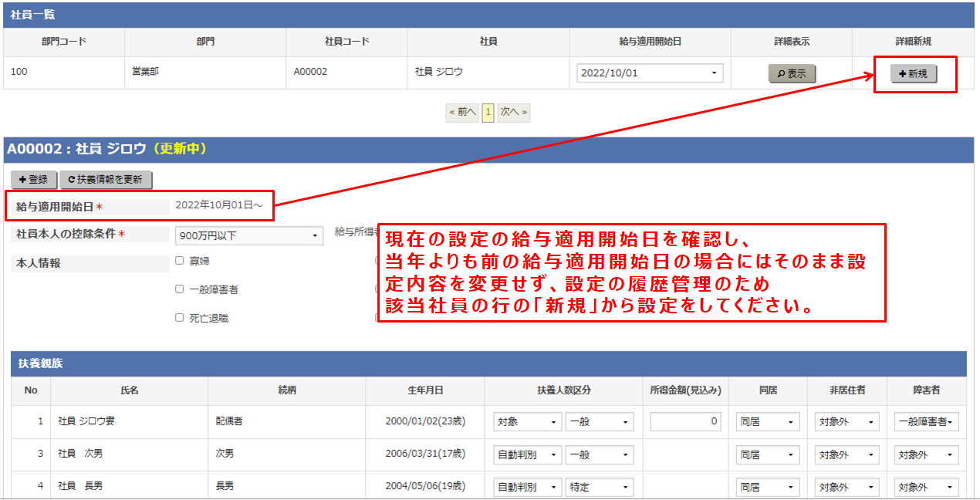Image resolution: width=980 pixels, height=500 pixels.
Task: Click the 所得金額 input field showing 0
Action: click(684, 421)
